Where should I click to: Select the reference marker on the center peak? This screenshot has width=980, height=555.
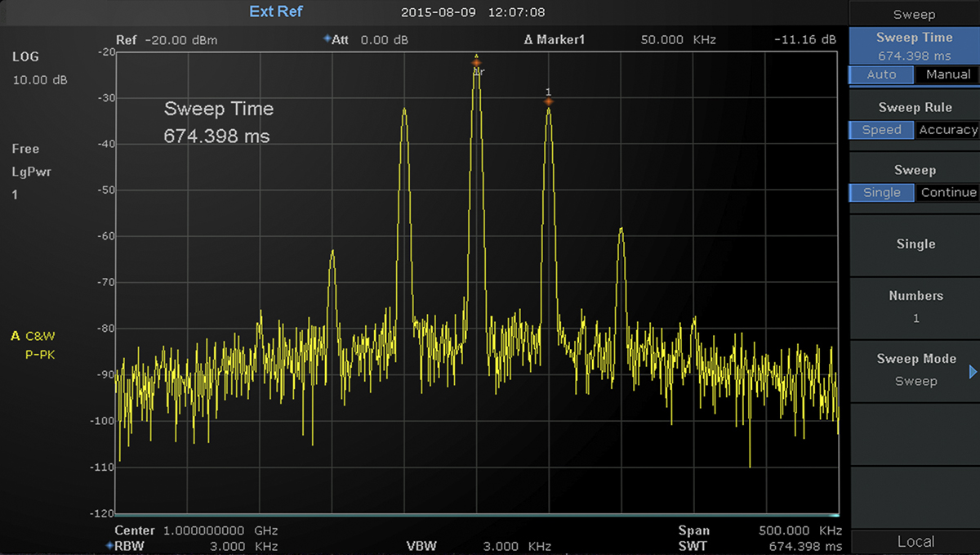pyautogui.click(x=476, y=62)
